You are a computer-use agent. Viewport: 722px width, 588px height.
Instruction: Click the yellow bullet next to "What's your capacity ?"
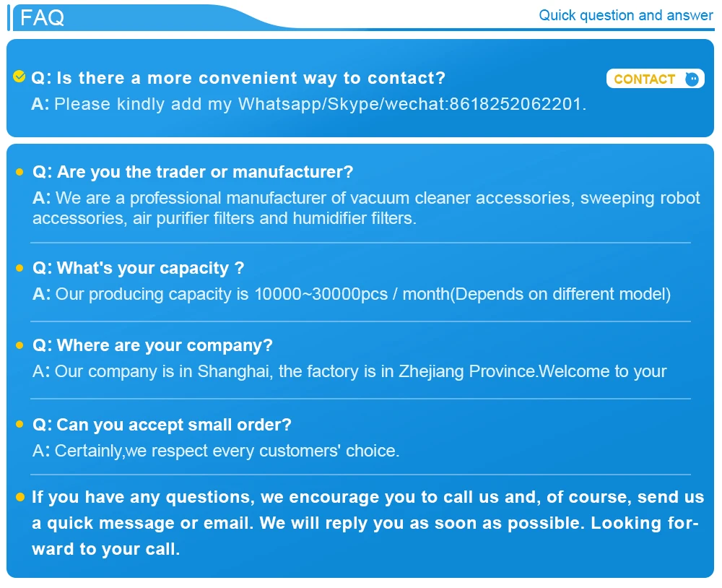tap(19, 269)
